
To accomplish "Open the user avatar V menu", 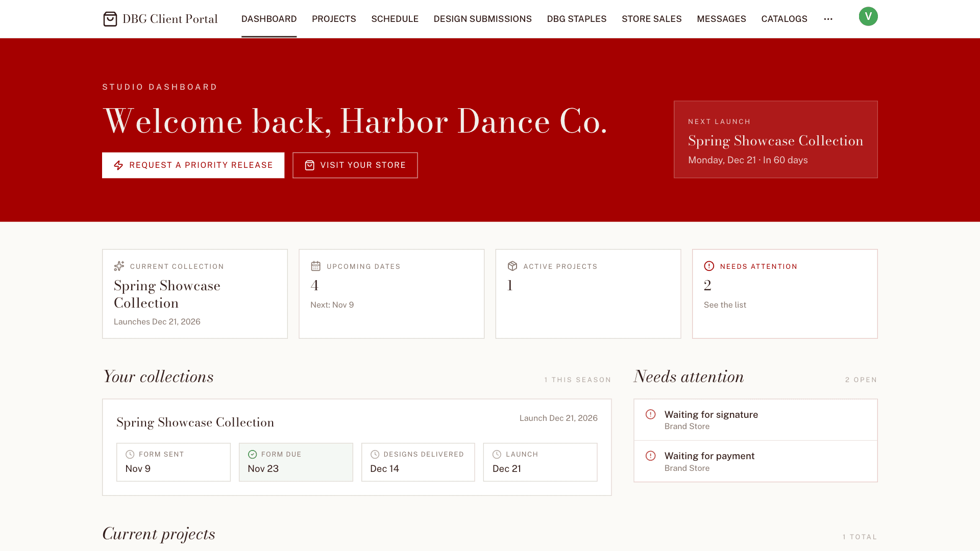I will click(x=868, y=16).
